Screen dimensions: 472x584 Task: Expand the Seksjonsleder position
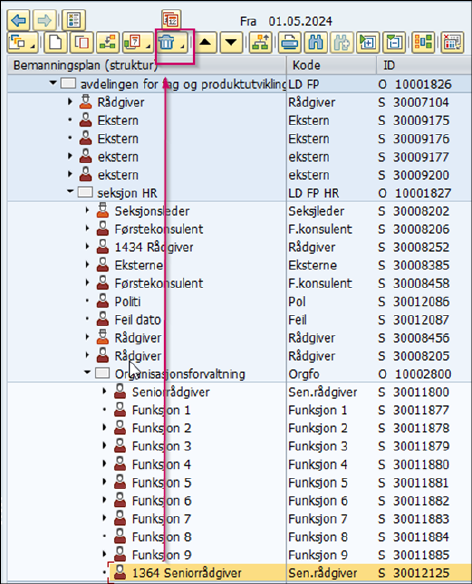tap(87, 210)
